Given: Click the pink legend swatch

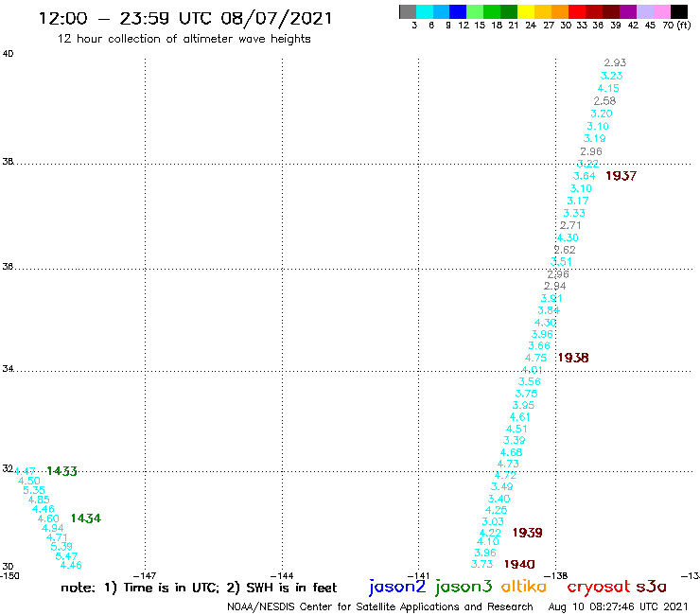Looking at the screenshot, I should [661, 11].
